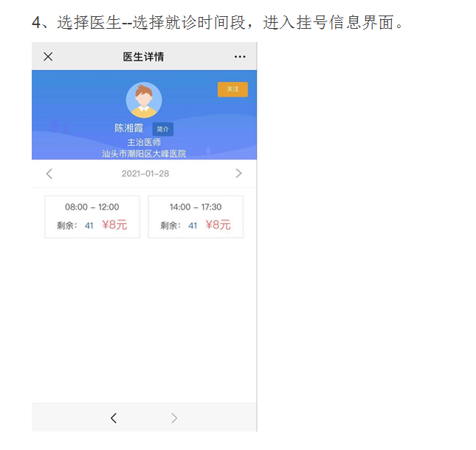This screenshot has width=476, height=450.
Task: Open the 简介 doctor introduction
Action: point(162,129)
